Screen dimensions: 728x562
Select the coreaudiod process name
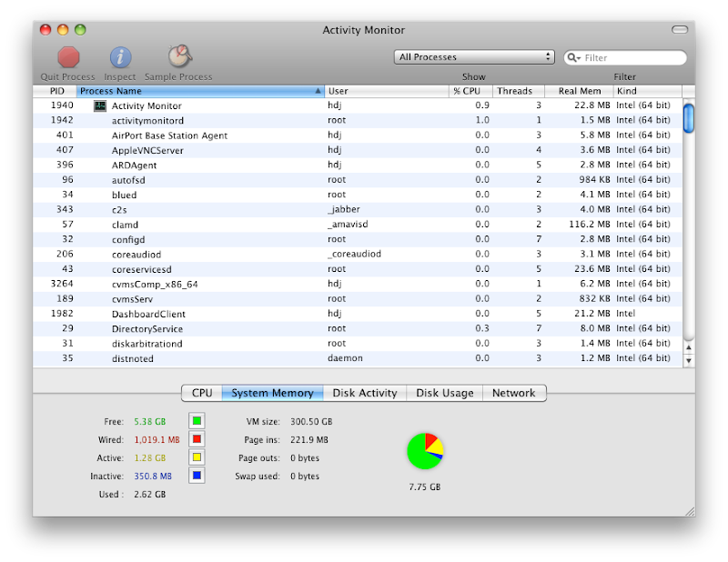(x=136, y=255)
